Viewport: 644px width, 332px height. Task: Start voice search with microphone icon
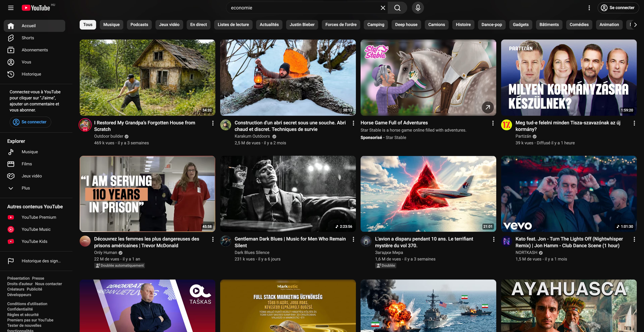coord(418,8)
